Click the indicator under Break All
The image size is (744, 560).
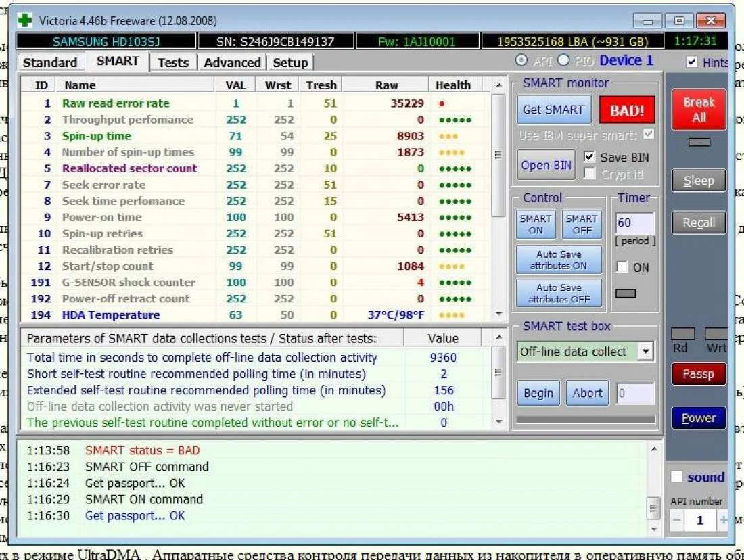point(699,143)
